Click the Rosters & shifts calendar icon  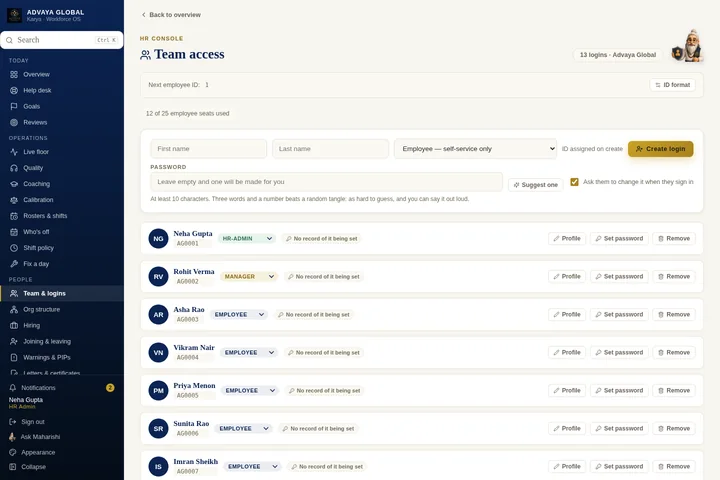coord(14,216)
